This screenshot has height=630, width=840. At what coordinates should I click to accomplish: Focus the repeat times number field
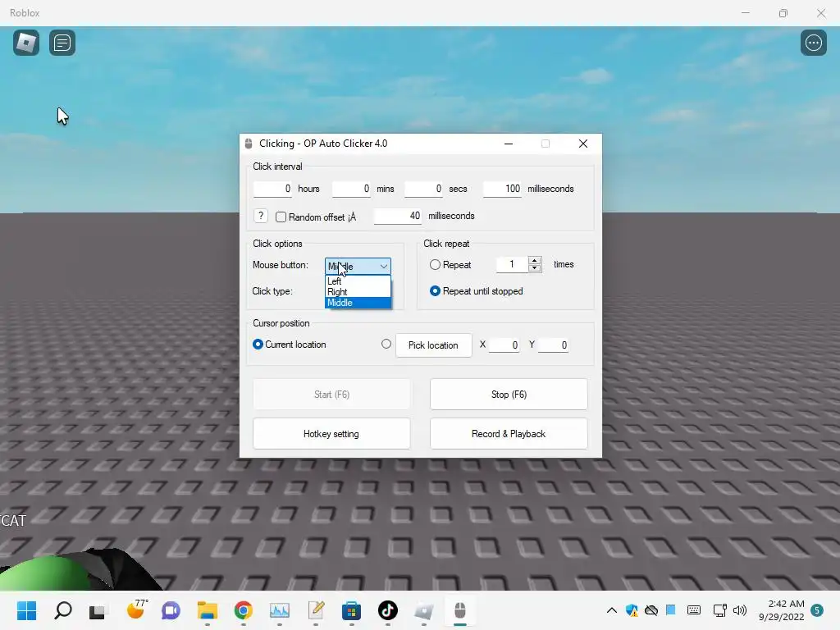(513, 264)
